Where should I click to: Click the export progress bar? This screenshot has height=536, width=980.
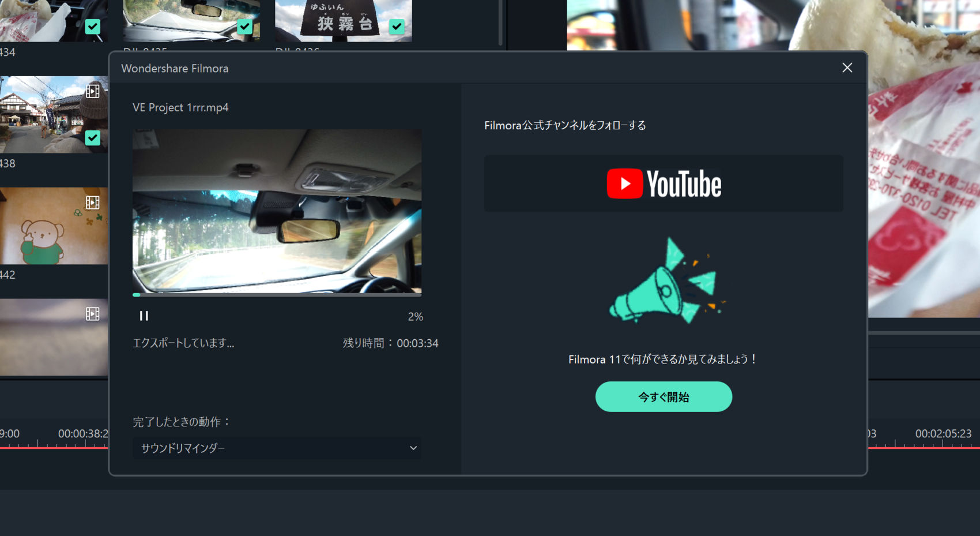click(277, 295)
